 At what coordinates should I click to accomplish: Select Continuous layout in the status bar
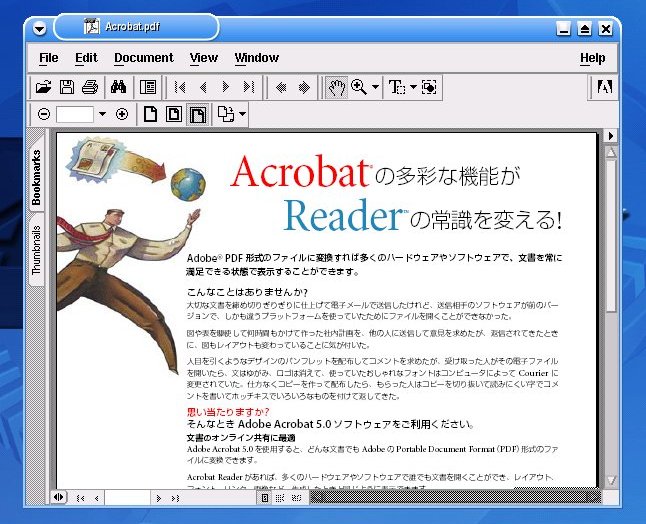pyautogui.click(x=280, y=498)
